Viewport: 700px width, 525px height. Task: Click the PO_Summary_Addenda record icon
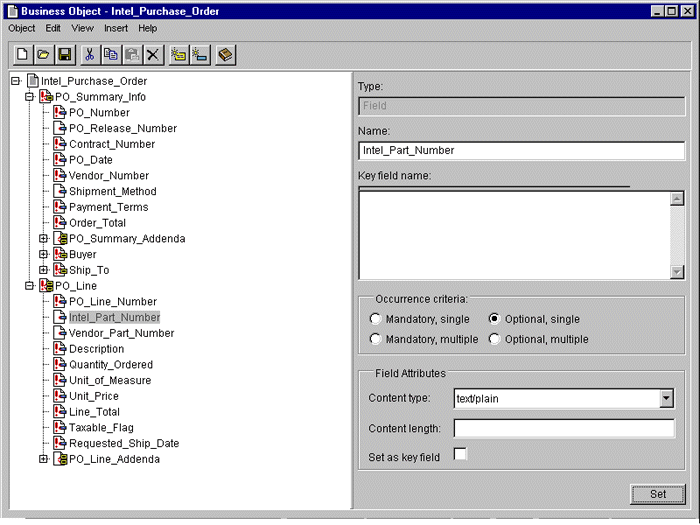(60, 238)
